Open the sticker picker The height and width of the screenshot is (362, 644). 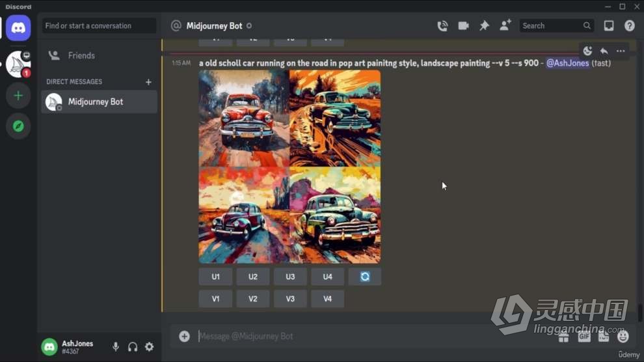[603, 337]
